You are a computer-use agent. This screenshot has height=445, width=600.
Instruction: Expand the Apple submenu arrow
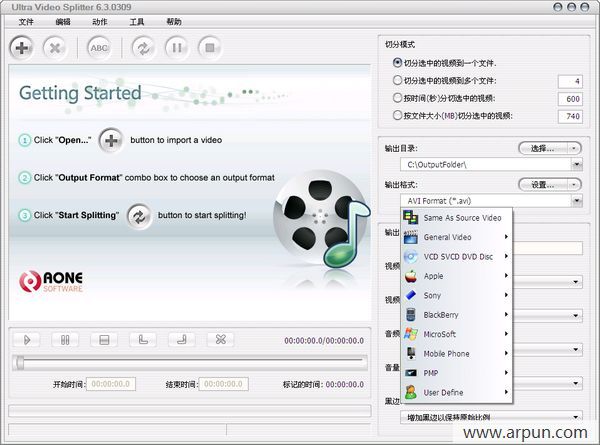(x=506, y=275)
